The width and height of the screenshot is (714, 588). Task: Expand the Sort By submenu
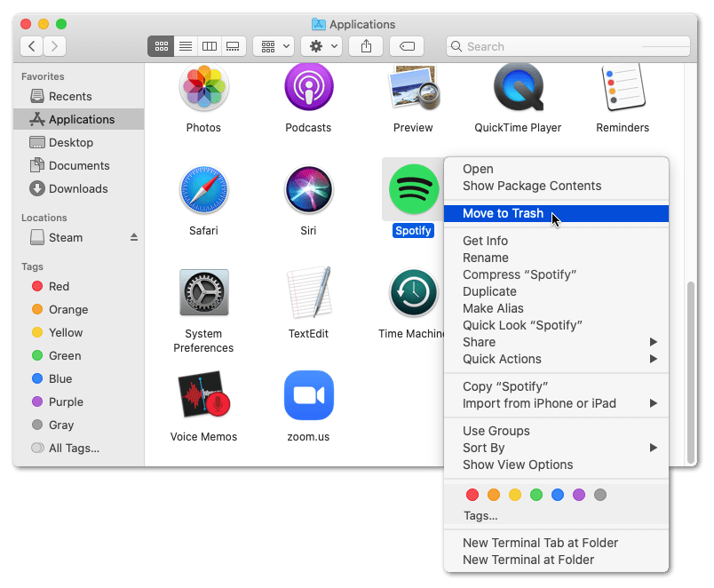pos(556,448)
